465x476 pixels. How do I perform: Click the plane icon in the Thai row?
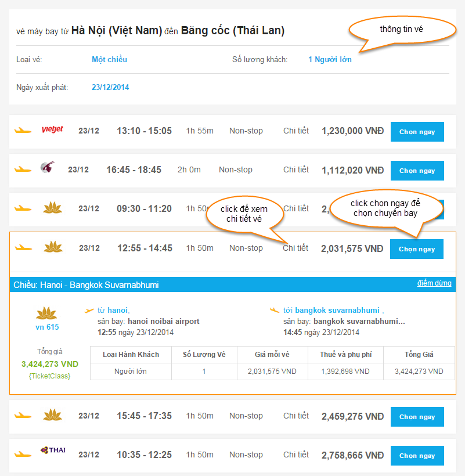(23, 455)
